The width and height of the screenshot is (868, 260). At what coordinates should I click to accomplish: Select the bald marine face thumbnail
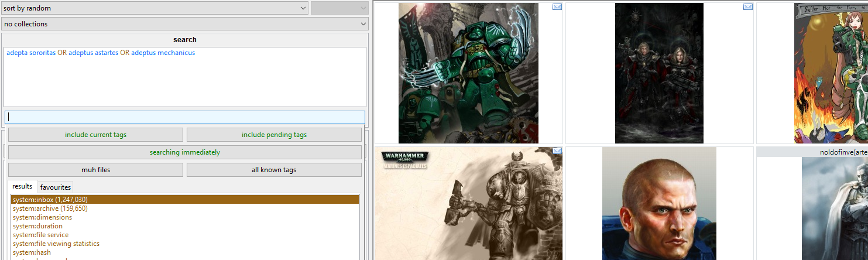(659, 203)
